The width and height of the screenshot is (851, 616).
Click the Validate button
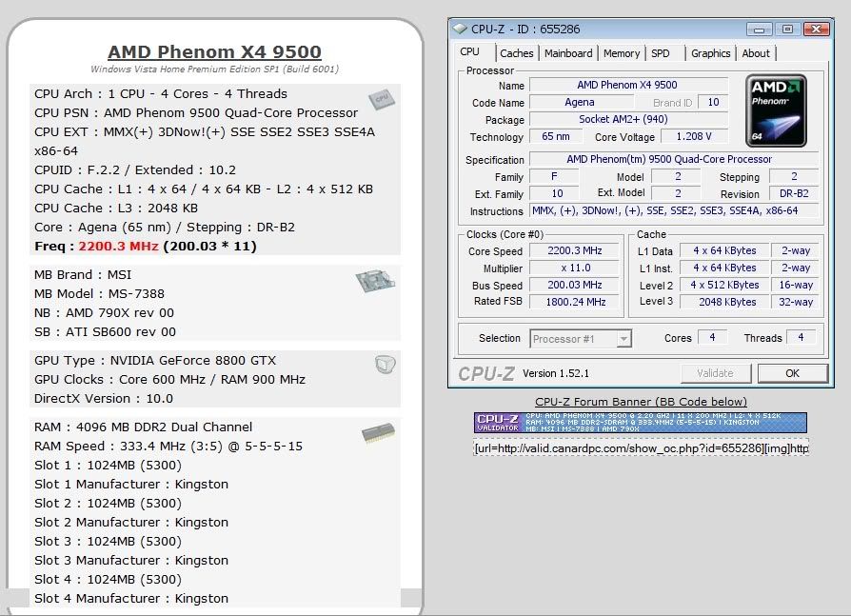715,373
